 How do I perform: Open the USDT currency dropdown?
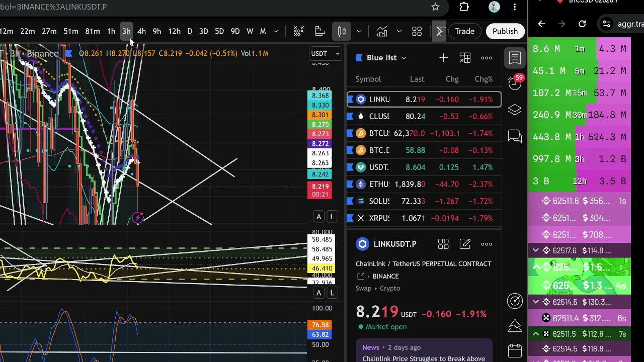pyautogui.click(x=326, y=54)
